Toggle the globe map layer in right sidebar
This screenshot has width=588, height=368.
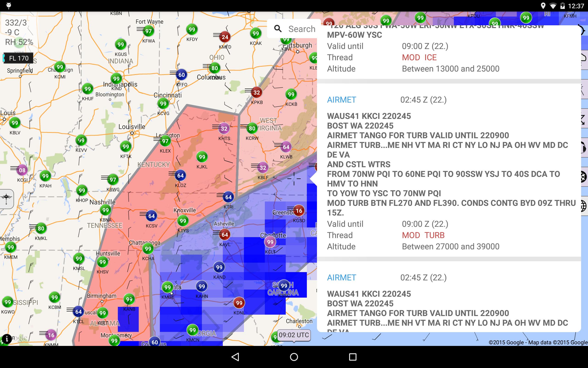(x=584, y=206)
